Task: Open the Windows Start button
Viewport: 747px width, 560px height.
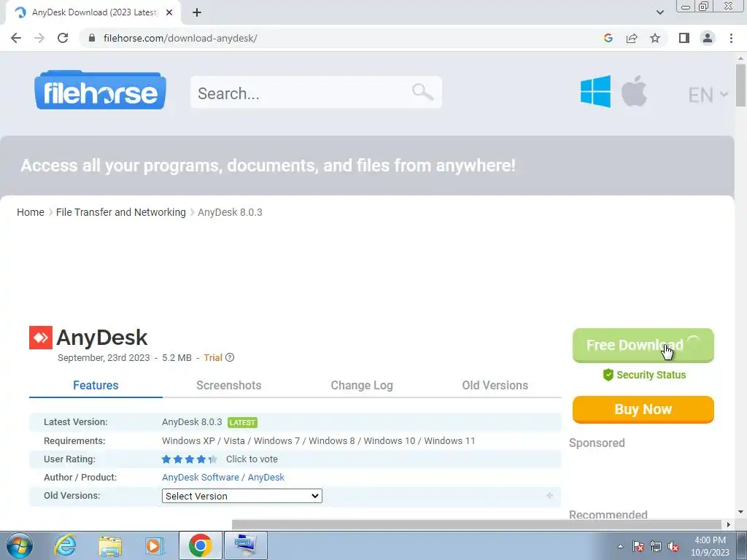Action: coord(20,545)
